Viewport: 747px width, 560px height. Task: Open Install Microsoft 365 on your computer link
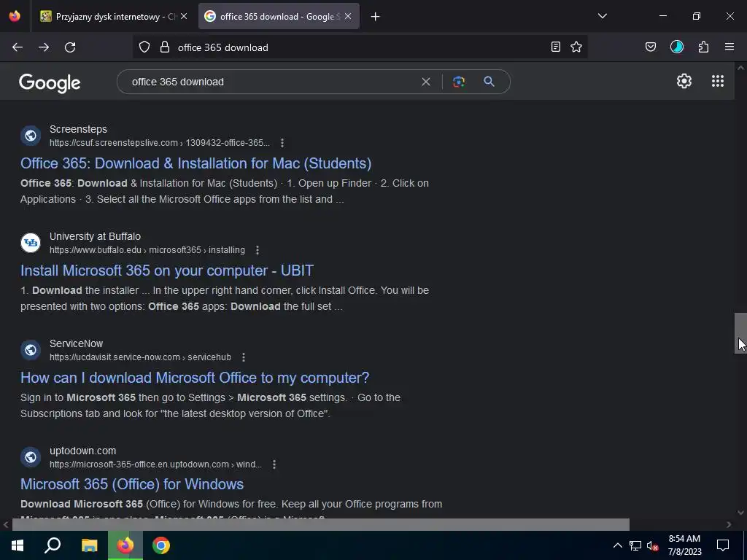(167, 271)
